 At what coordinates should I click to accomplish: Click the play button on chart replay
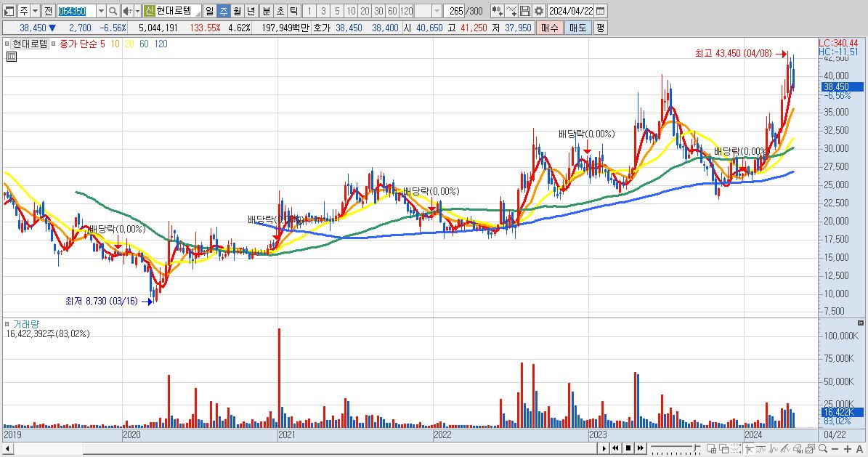604,448
